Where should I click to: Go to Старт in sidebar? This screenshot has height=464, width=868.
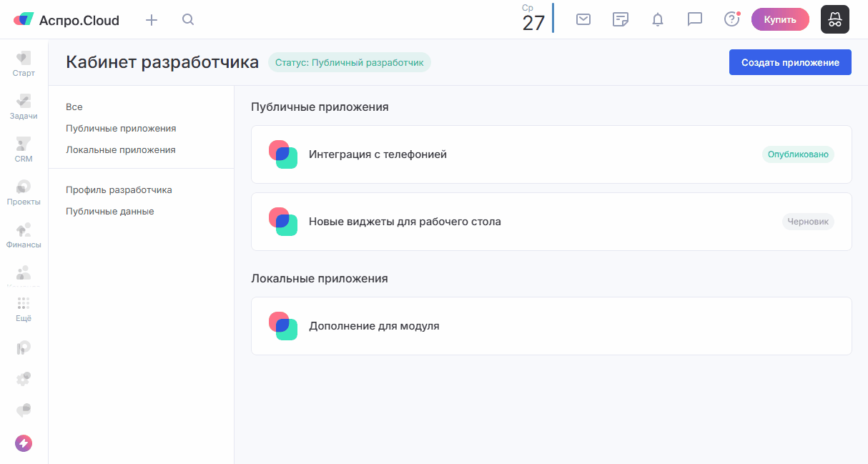[24, 64]
